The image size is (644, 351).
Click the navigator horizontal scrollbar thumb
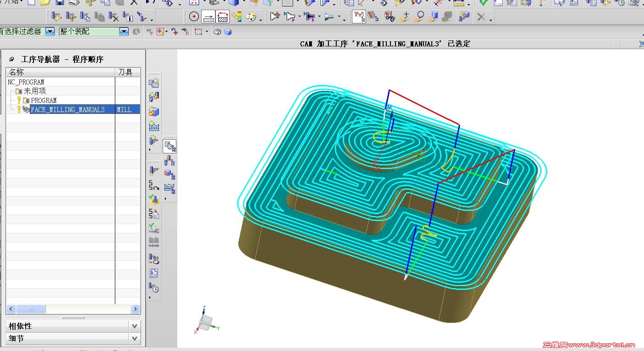coord(31,309)
